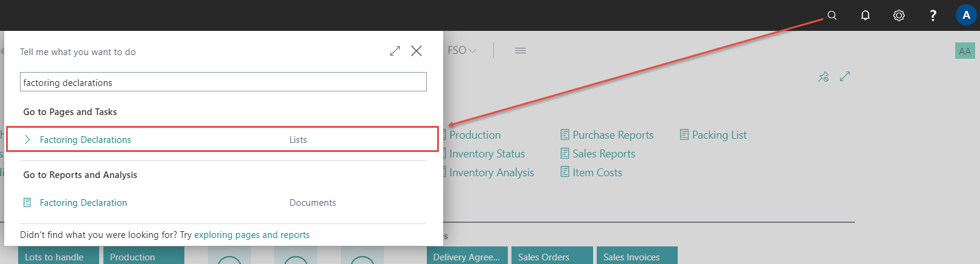Open the Factoring Declaration report result
980x264 pixels.
coord(83,203)
